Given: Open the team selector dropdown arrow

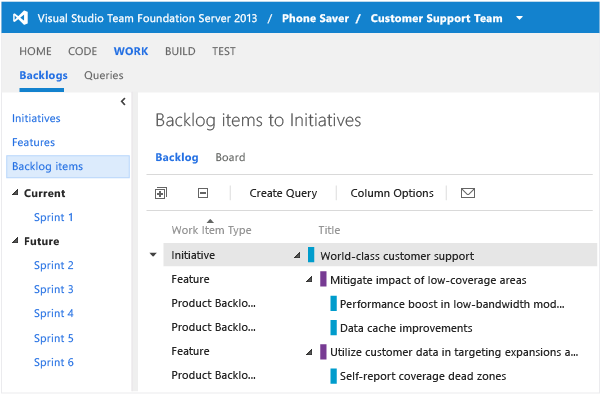Looking at the screenshot, I should click(519, 18).
